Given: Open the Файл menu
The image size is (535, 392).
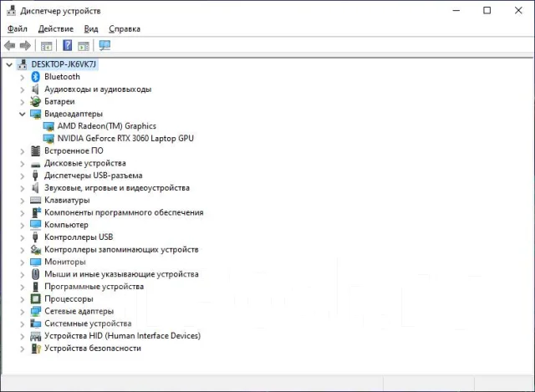Looking at the screenshot, I should coord(18,29).
